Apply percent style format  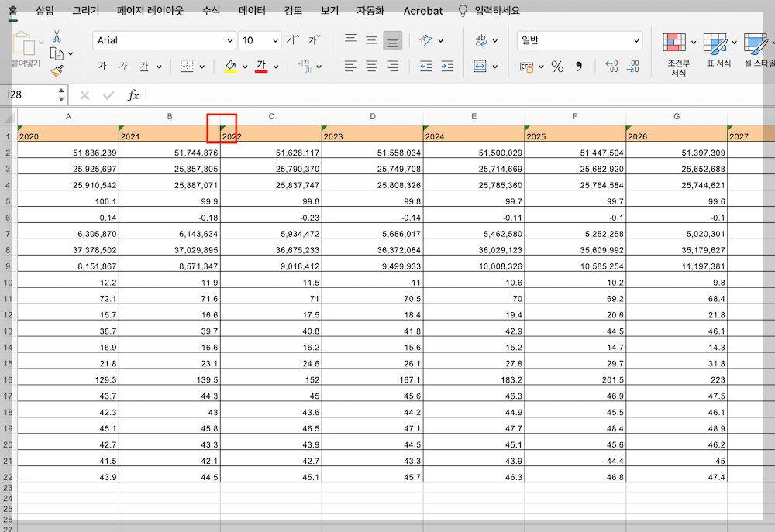557,66
